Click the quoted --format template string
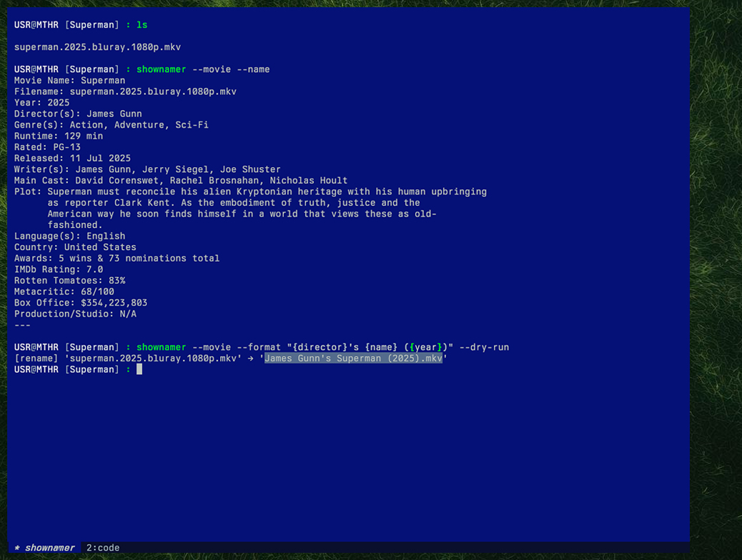This screenshot has height=560, width=742. (370, 347)
